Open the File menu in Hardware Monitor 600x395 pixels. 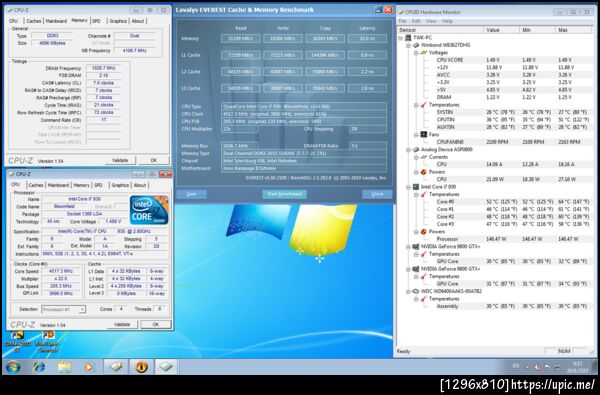coord(402,21)
